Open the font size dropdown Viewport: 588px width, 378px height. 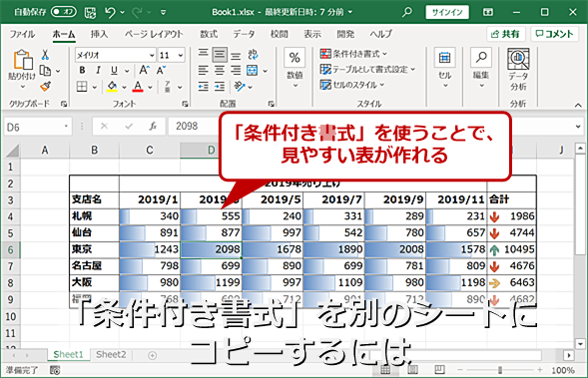pyautogui.click(x=181, y=56)
